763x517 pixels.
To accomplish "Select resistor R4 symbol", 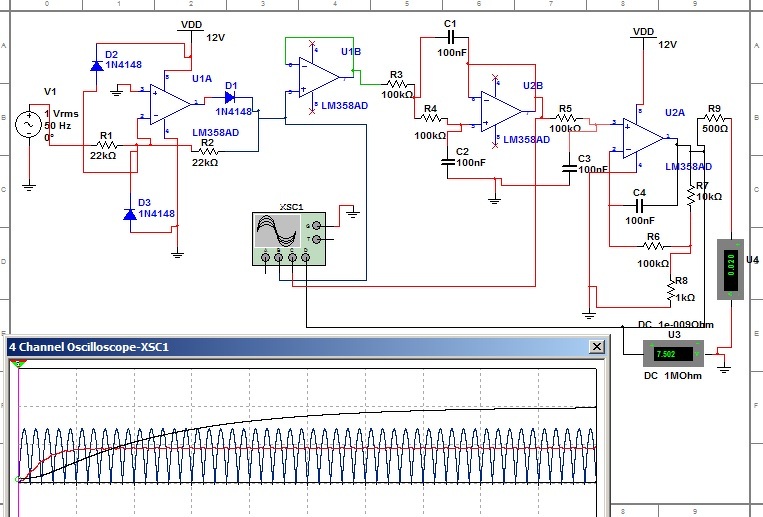I will tap(431, 118).
